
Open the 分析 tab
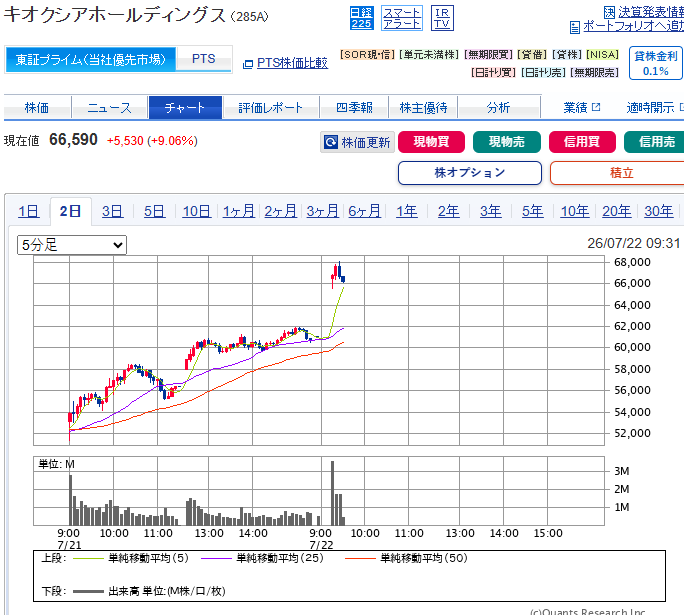point(499,108)
